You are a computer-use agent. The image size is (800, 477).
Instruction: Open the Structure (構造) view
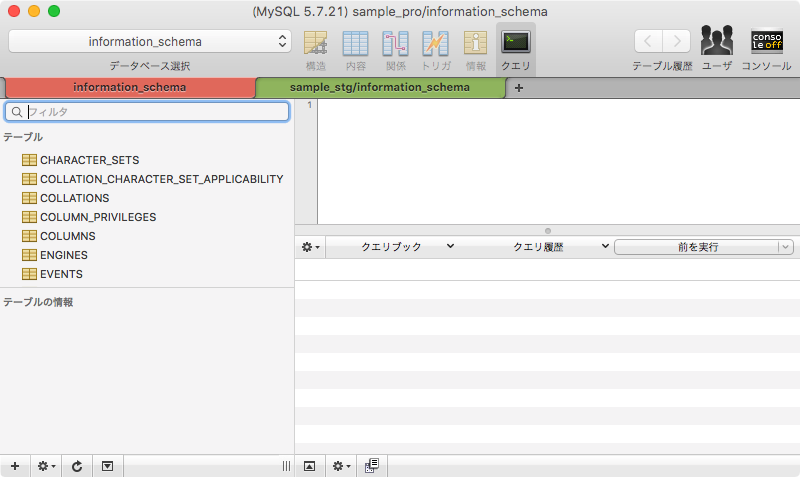315,49
